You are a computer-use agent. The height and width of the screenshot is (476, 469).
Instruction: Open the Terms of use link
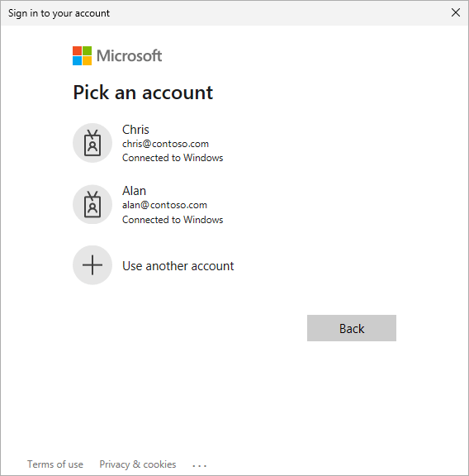(x=55, y=464)
